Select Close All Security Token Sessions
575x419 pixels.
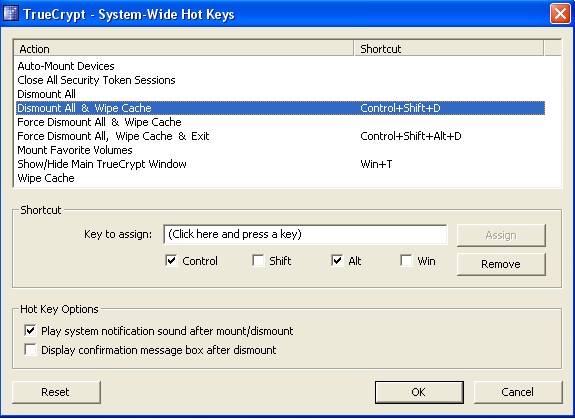(x=281, y=80)
